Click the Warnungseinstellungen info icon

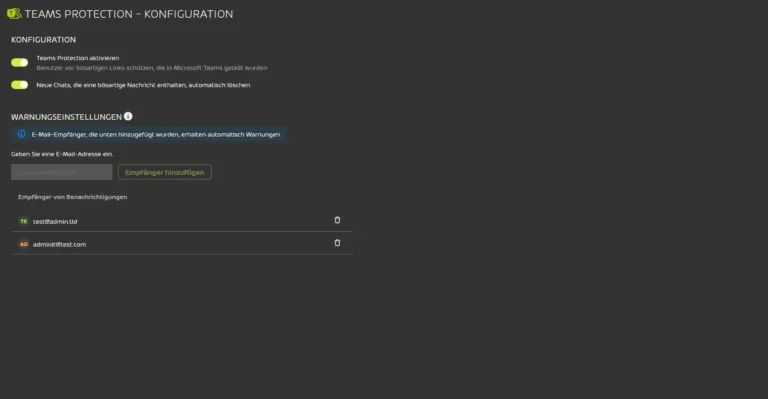(x=128, y=116)
